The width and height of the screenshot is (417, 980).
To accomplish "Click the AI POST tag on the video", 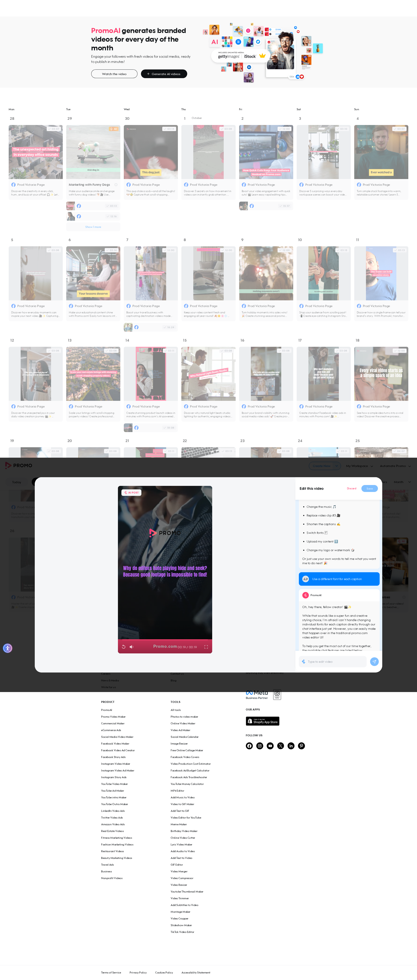I will coord(131,492).
